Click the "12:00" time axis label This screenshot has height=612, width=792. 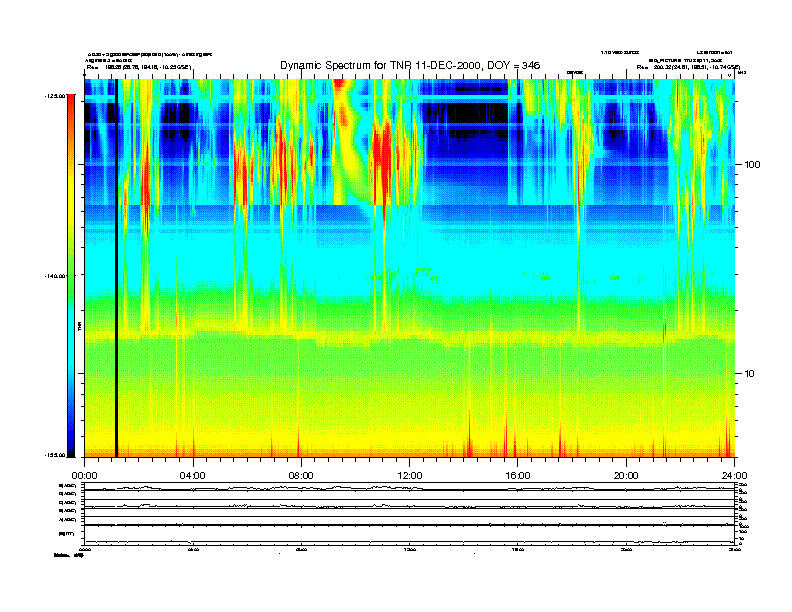pos(410,476)
